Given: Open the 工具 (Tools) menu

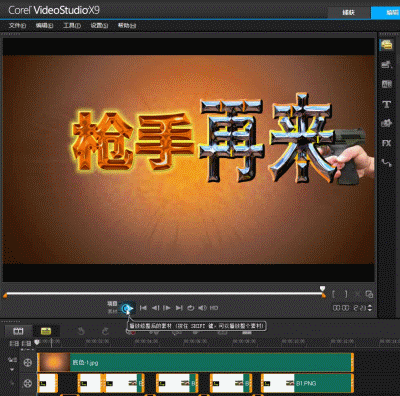Looking at the screenshot, I should pos(72,25).
